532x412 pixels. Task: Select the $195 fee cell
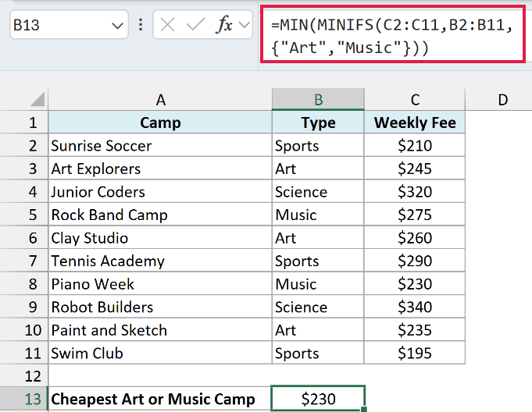pos(415,353)
